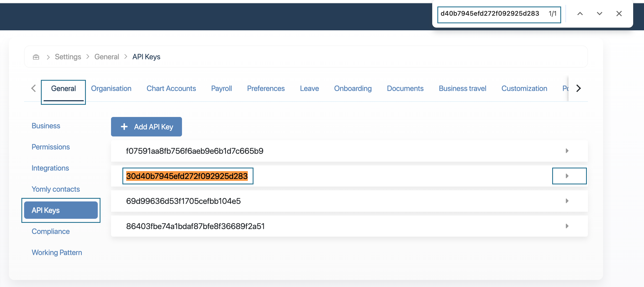Select the Chart Accounts tab
This screenshot has width=644, height=287.
tap(171, 89)
